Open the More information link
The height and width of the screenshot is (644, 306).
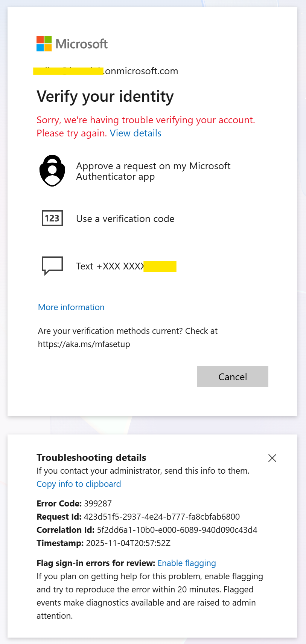[x=71, y=307]
